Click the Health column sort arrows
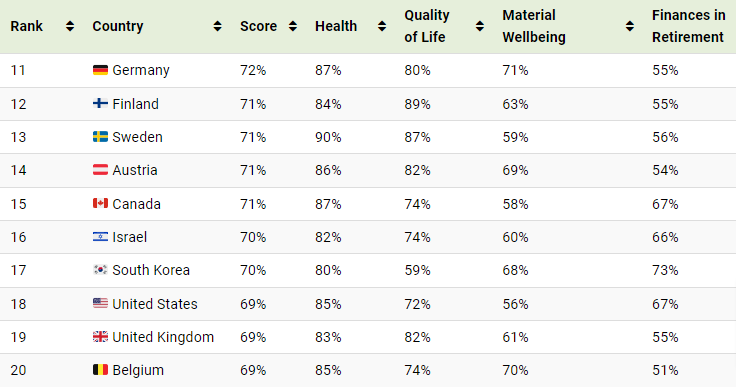The image size is (736, 387). click(x=382, y=26)
